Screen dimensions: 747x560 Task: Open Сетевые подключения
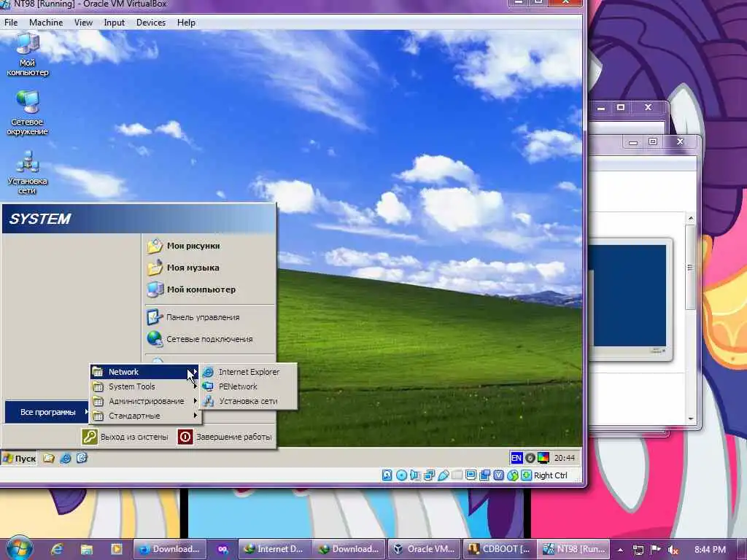(x=209, y=339)
